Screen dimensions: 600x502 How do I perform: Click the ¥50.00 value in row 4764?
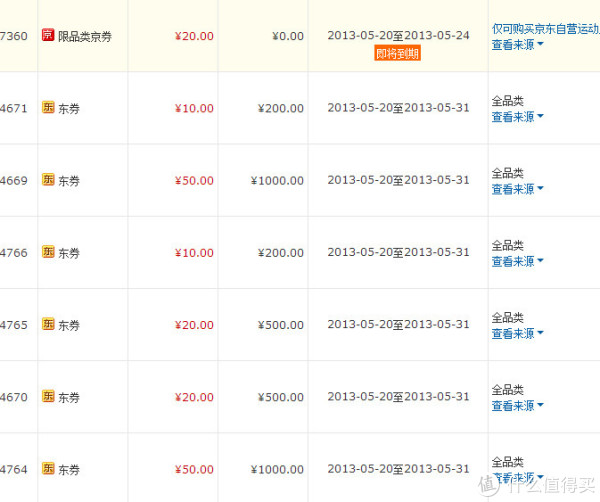click(x=194, y=469)
